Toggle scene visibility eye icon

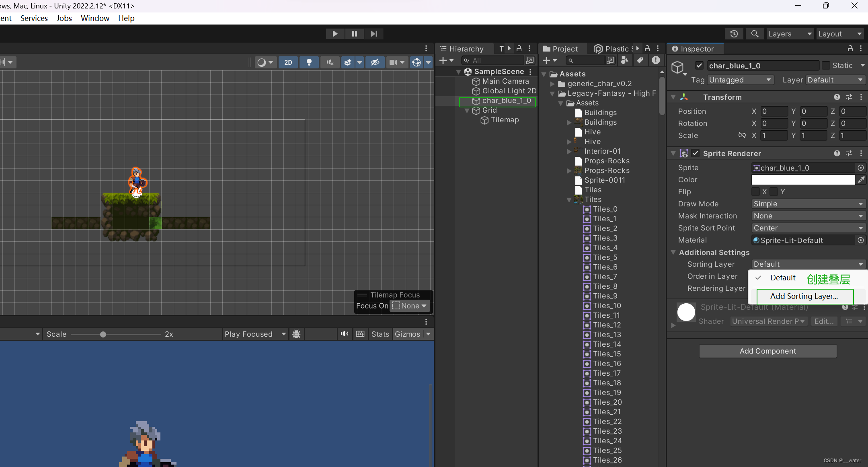pyautogui.click(x=375, y=62)
